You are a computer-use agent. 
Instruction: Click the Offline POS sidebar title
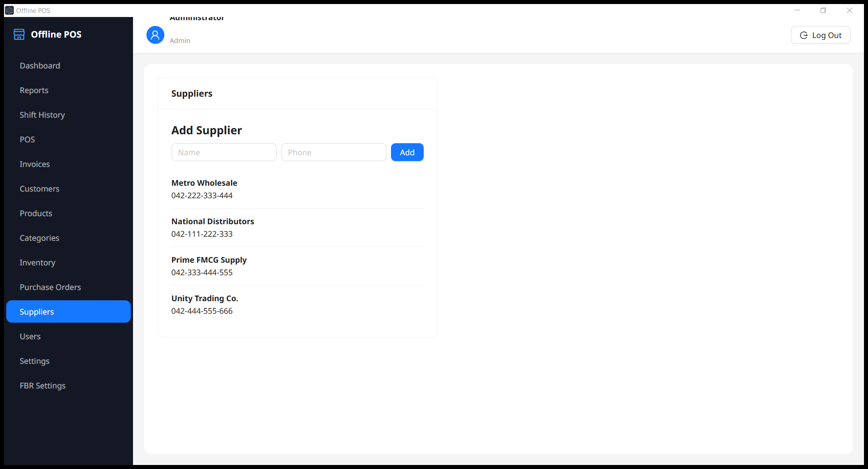pos(56,34)
